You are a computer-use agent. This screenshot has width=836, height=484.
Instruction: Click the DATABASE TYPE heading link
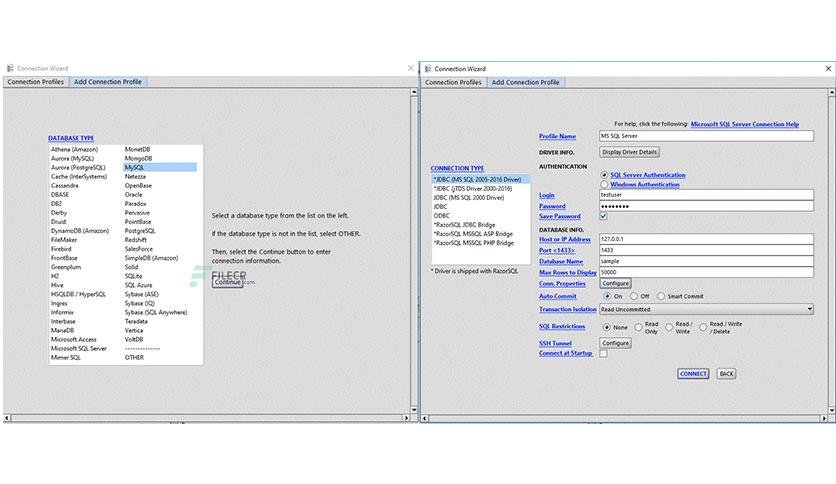[71, 138]
